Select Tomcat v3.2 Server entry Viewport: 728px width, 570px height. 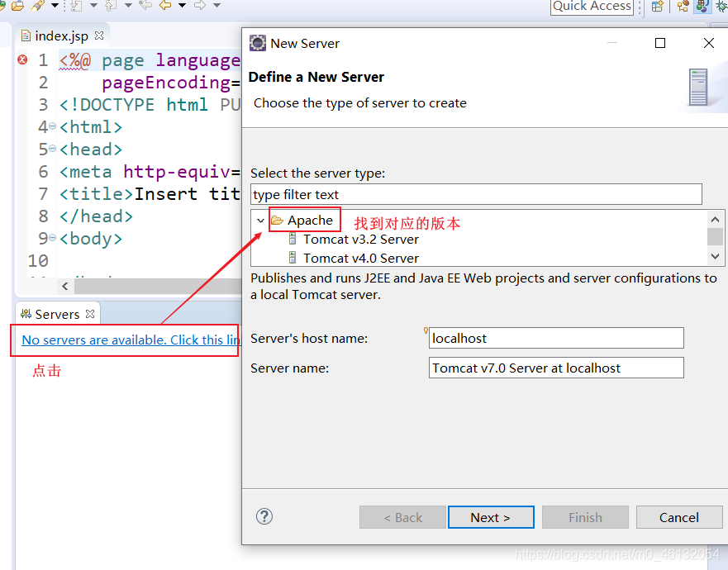point(361,239)
